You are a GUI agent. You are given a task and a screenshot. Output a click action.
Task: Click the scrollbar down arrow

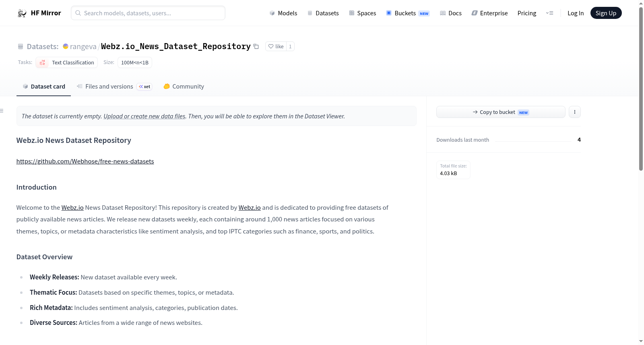(641, 341)
